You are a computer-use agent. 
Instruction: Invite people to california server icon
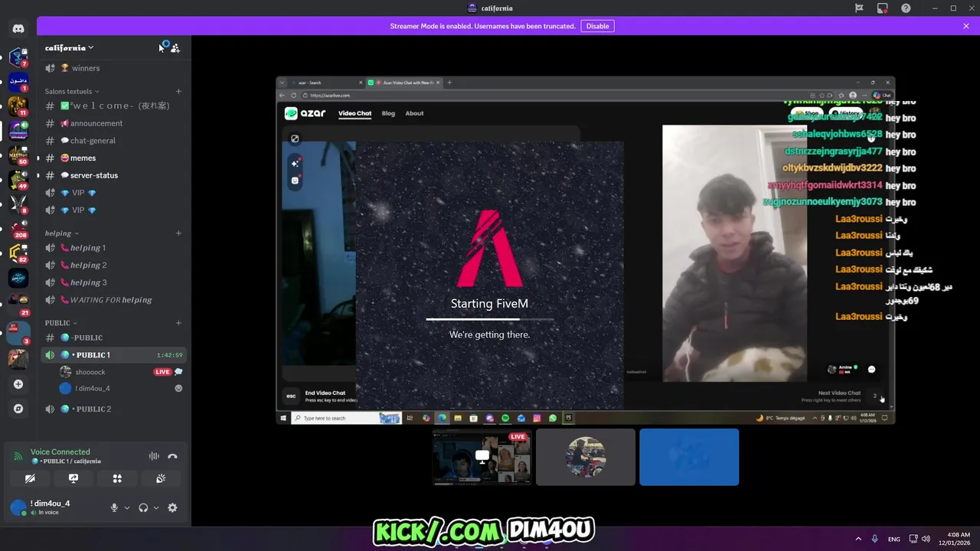coord(175,48)
